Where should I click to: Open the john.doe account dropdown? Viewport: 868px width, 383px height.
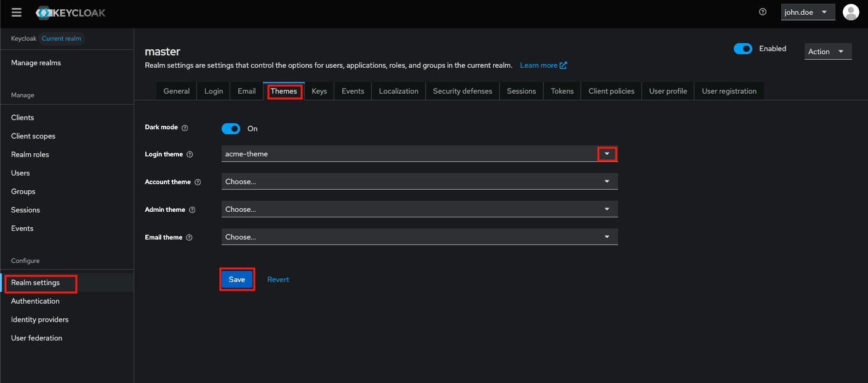[808, 12]
